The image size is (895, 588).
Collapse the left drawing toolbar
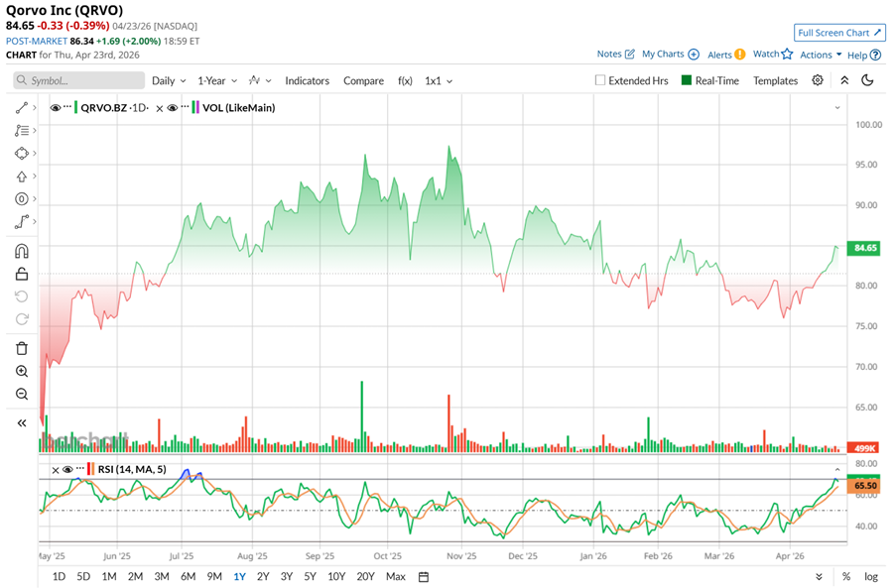click(22, 423)
